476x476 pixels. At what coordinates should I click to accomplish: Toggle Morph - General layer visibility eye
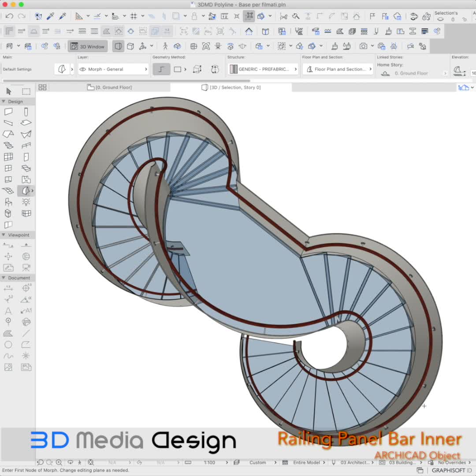[x=82, y=69]
